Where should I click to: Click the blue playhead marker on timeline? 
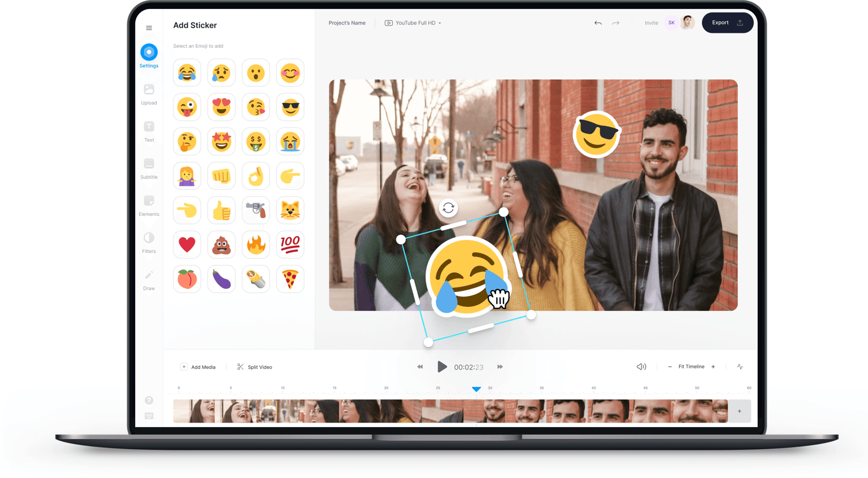[x=476, y=389]
